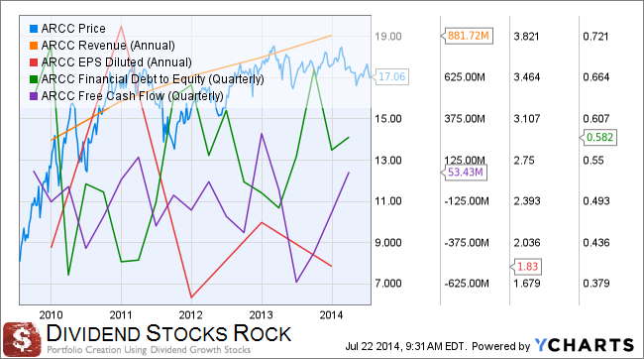This screenshot has width=644, height=359.
Task: Click the 1.83 EPS value tag
Action: coord(527,267)
